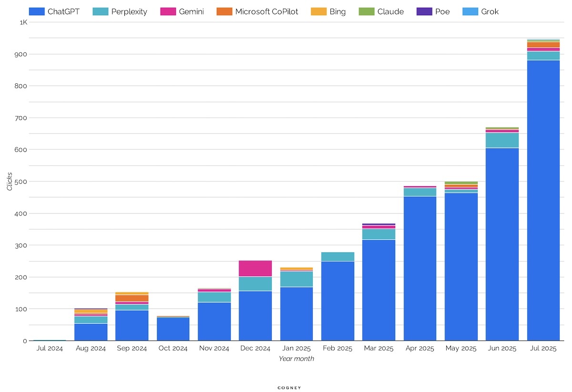The image size is (572, 392).
Task: Click the teal Perplexity segment in Apr 2025
Action: pyautogui.click(x=420, y=192)
